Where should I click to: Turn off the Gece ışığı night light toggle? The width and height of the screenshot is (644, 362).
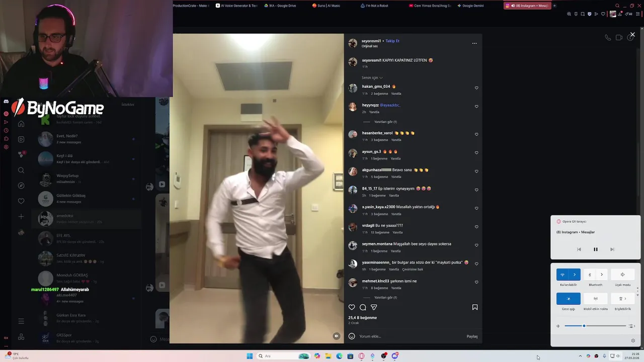(569, 299)
